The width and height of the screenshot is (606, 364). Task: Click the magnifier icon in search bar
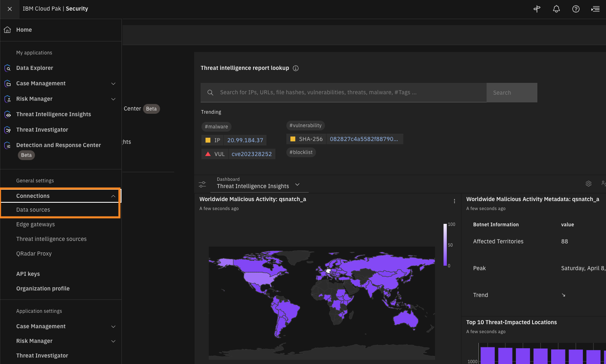(210, 93)
